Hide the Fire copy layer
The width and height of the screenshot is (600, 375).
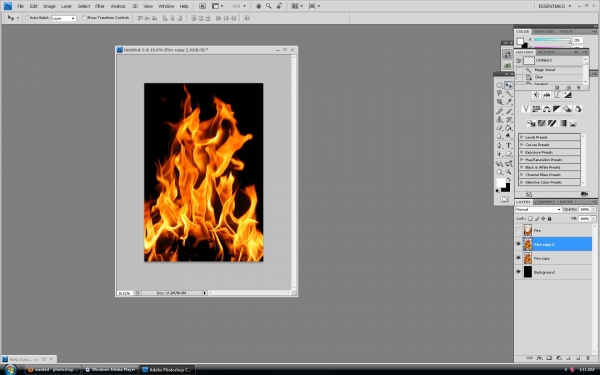(x=518, y=258)
